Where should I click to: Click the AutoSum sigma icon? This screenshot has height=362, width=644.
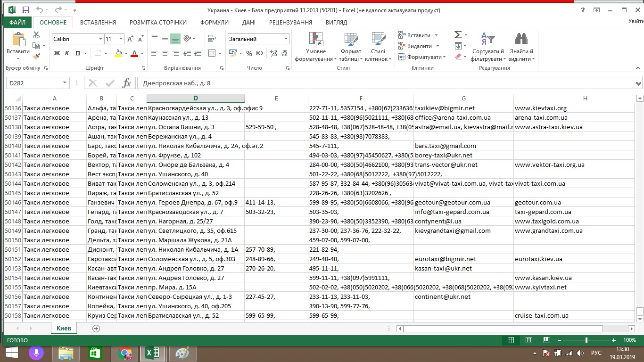tap(458, 35)
